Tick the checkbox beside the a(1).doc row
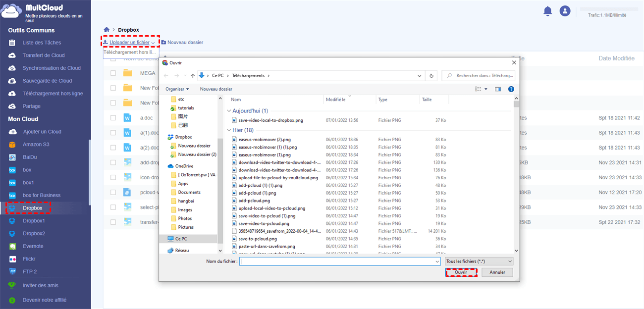Screen dimensions: 644x309 [x=113, y=133]
